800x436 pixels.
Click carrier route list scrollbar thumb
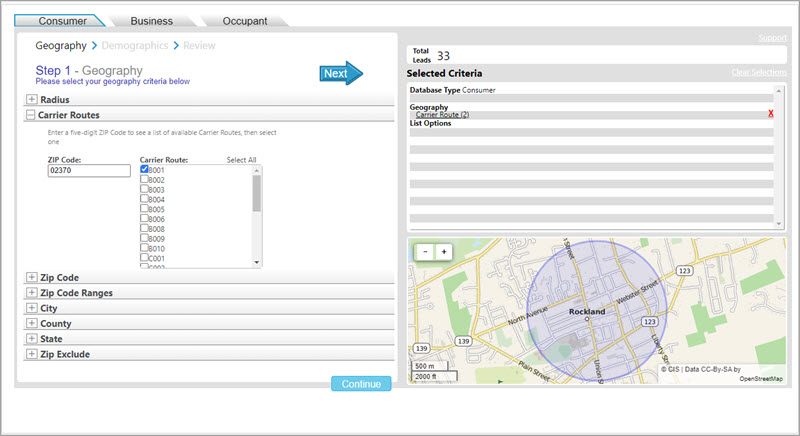257,193
